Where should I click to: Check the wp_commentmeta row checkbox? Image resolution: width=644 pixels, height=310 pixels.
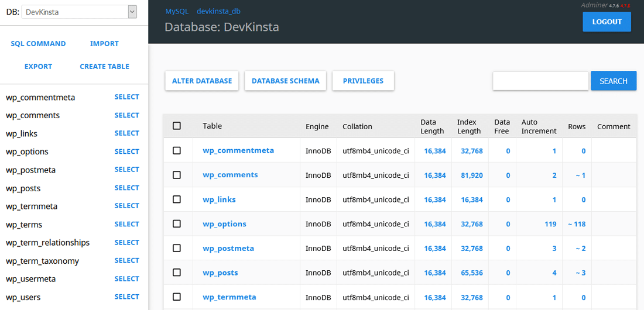(x=177, y=150)
